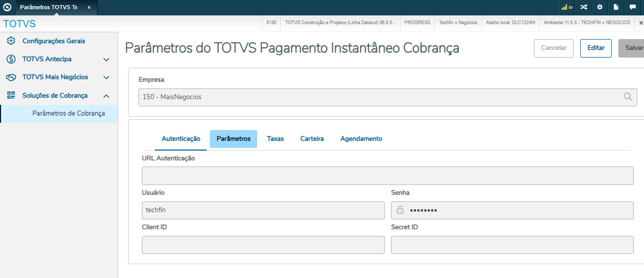The width and height of the screenshot is (644, 278).
Task: Click the Configurações Gerais gear icon
Action: click(11, 41)
